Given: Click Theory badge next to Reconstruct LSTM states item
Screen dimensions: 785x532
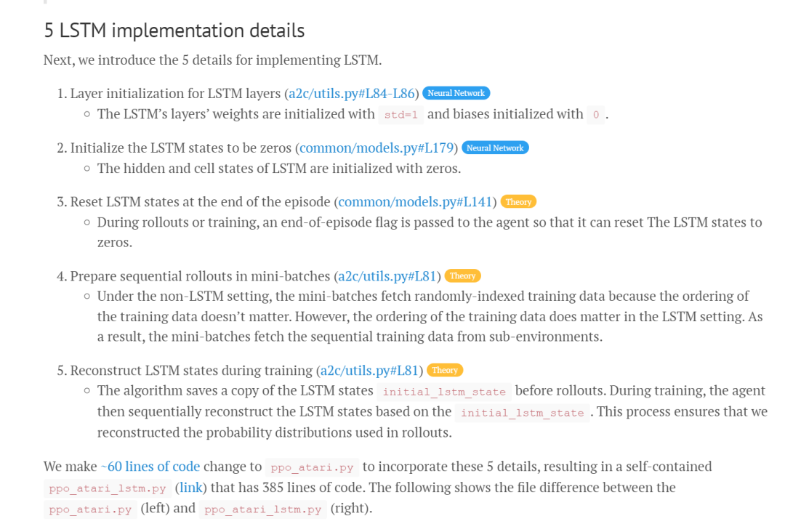Looking at the screenshot, I should click(x=445, y=371).
